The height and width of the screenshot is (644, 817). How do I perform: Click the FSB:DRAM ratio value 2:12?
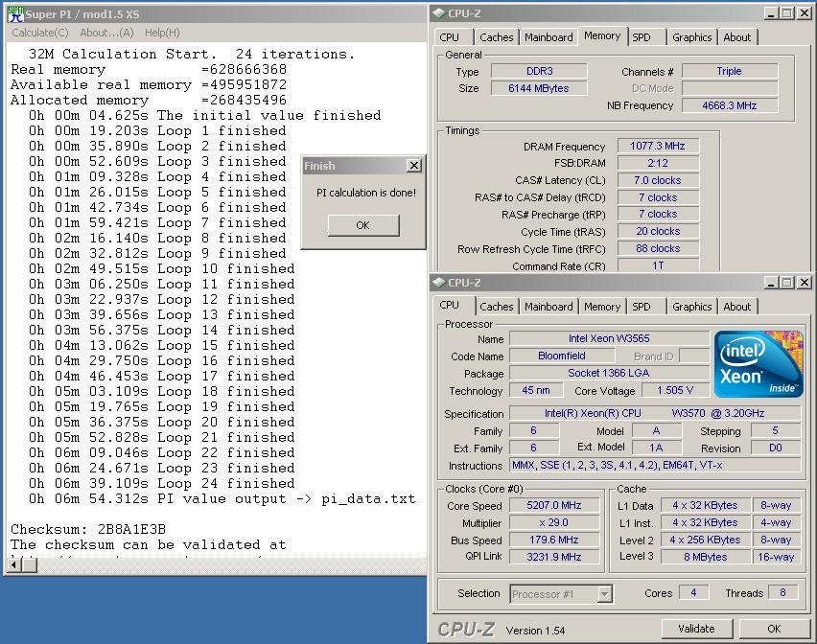(x=658, y=163)
